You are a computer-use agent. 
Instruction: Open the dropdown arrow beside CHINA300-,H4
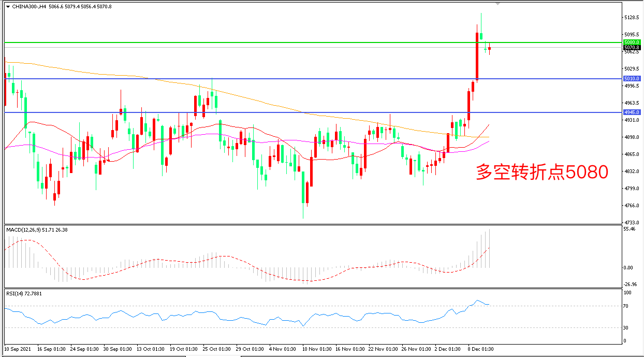click(x=7, y=6)
